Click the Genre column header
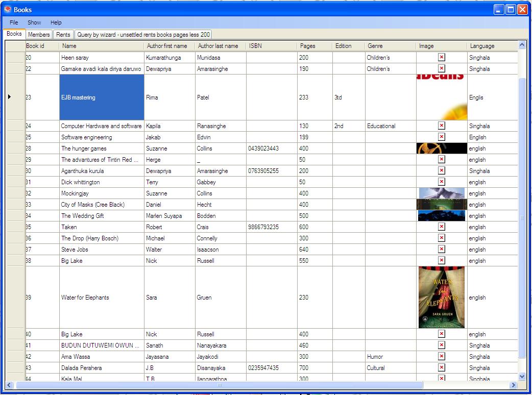The width and height of the screenshot is (532, 395). (391, 46)
